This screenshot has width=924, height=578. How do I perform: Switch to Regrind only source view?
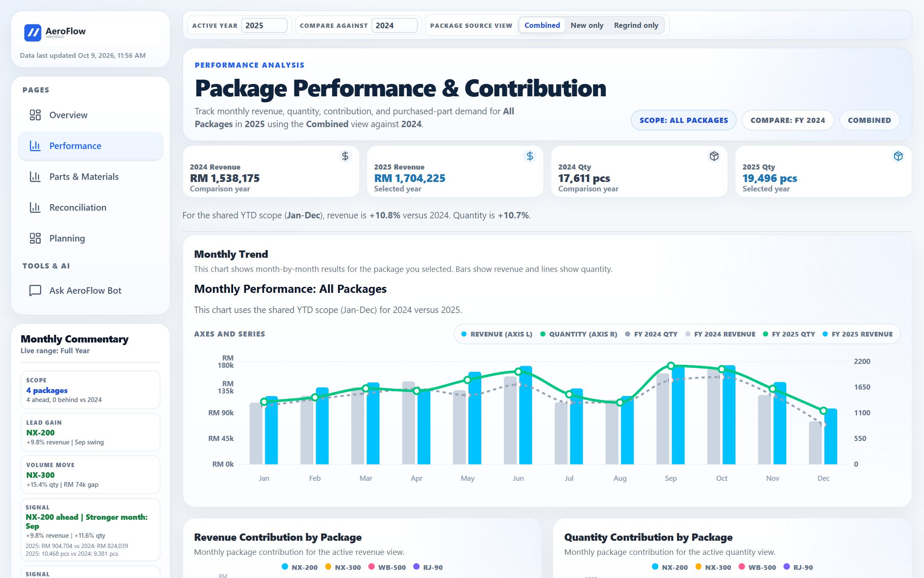pyautogui.click(x=636, y=25)
